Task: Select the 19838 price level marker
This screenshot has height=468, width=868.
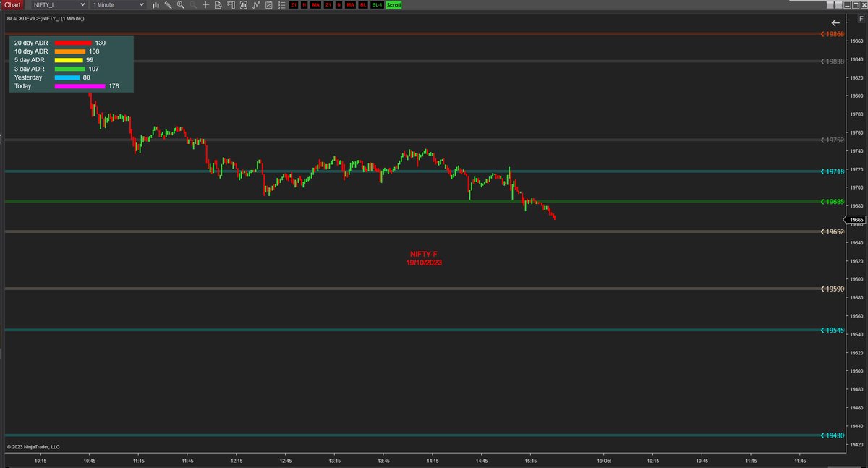Action: coord(833,61)
